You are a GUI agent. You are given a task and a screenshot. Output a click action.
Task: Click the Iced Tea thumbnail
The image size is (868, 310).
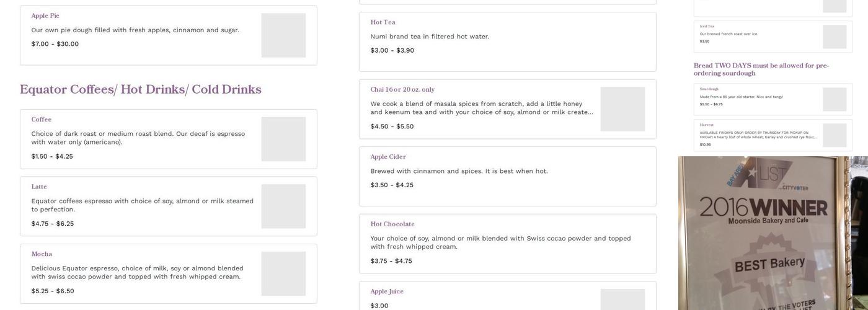coord(835,37)
